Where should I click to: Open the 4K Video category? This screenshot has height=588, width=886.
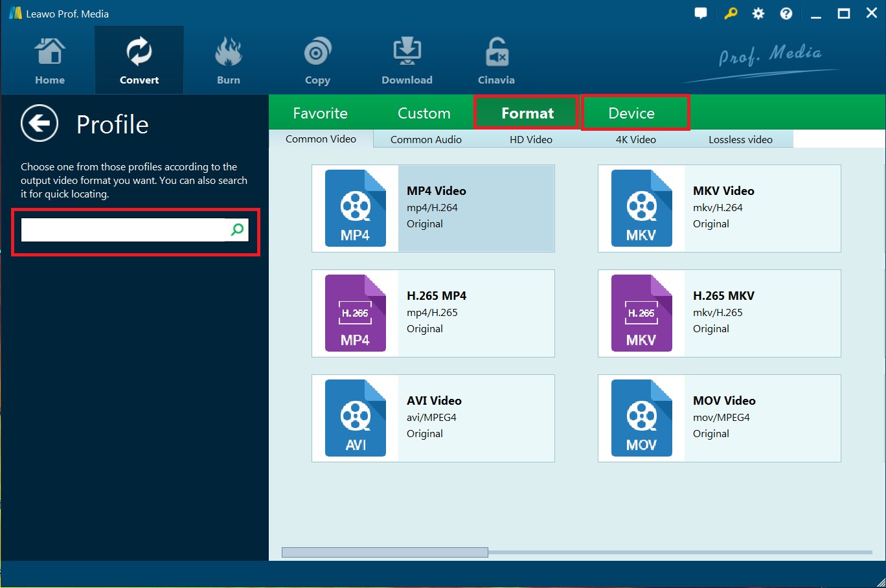point(635,139)
